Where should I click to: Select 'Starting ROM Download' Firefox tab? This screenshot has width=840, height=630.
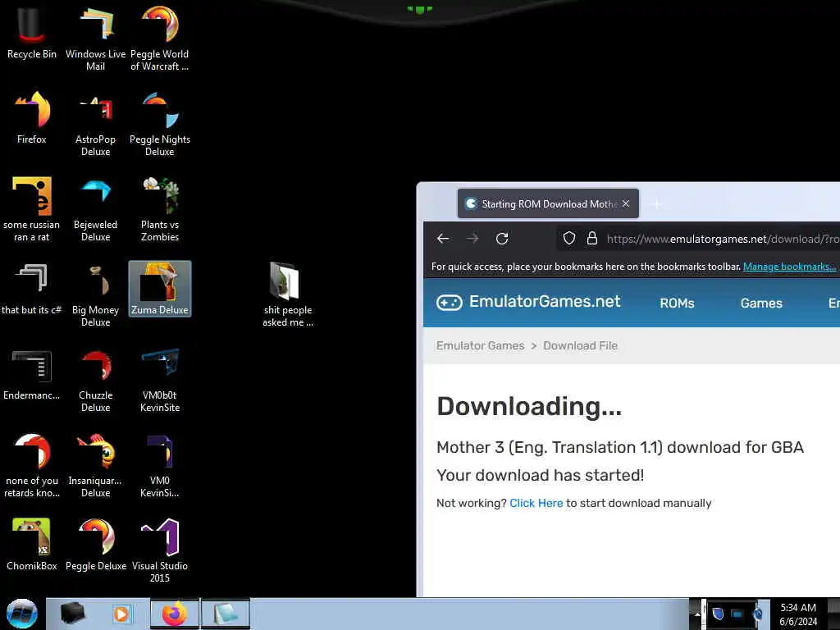pyautogui.click(x=547, y=203)
